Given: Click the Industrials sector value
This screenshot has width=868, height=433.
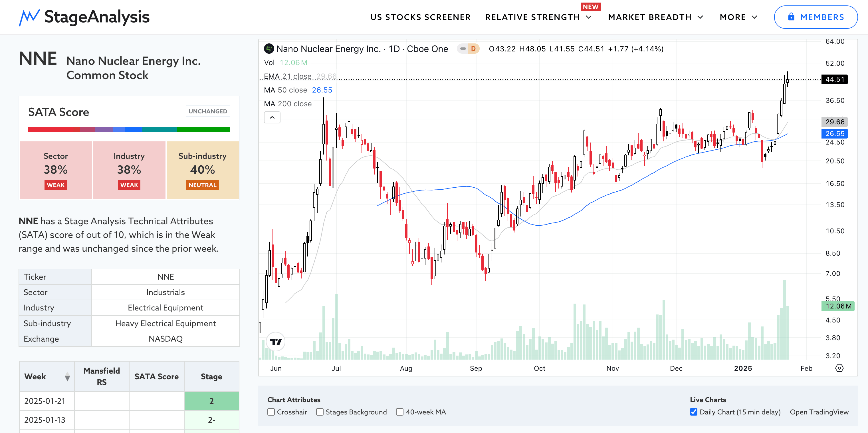Looking at the screenshot, I should point(165,292).
